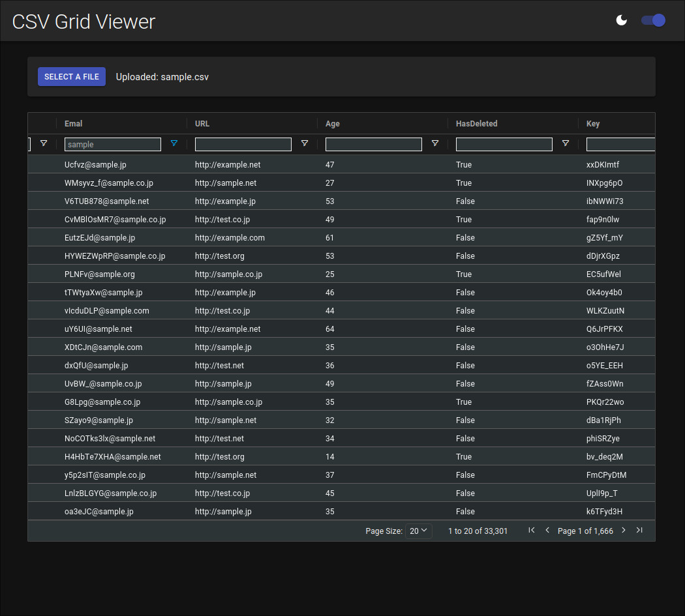Select cell SZayo9@sample.jp

click(99, 420)
